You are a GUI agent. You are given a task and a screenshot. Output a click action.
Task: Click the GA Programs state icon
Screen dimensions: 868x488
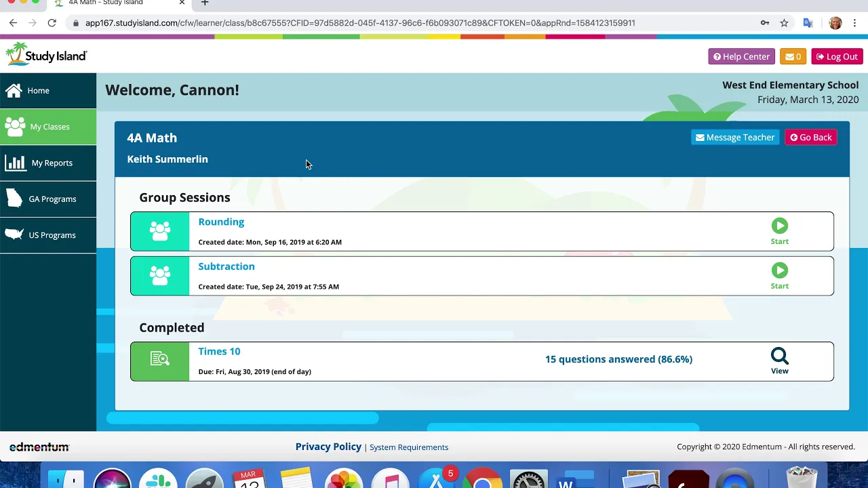pos(14,199)
